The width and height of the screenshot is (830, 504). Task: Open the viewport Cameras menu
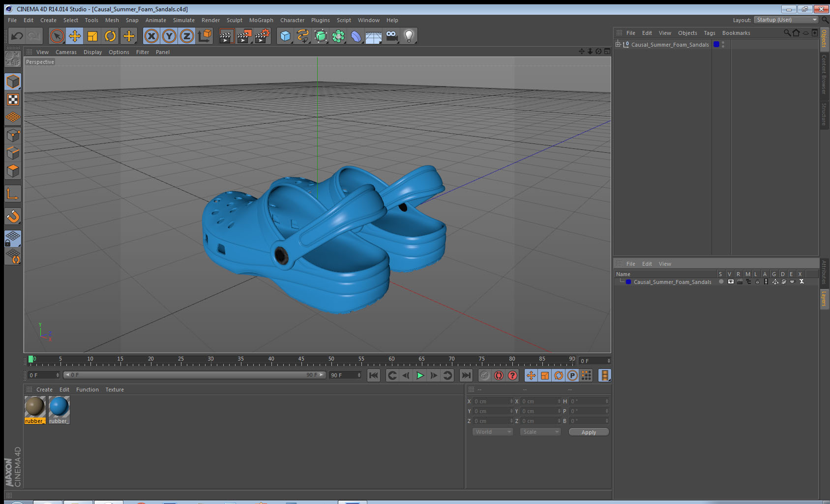tap(66, 52)
